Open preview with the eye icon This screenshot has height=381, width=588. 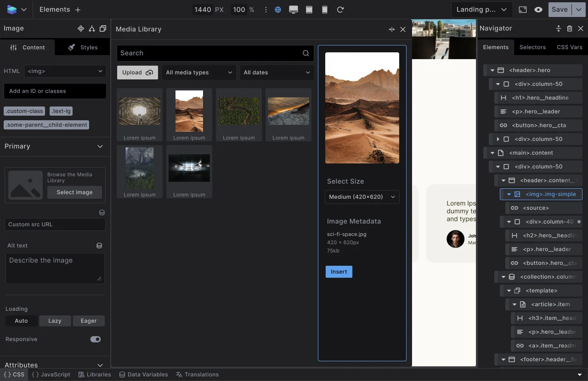pos(538,9)
